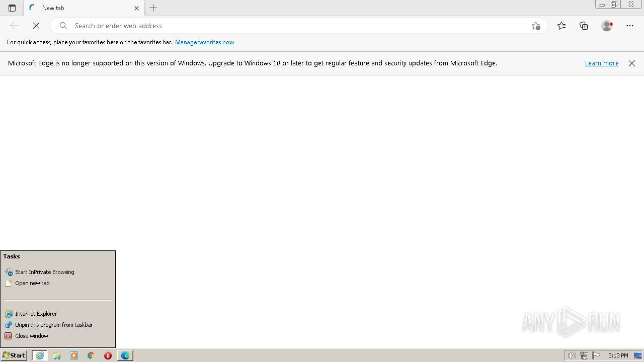Close the New tab tab

tap(136, 8)
